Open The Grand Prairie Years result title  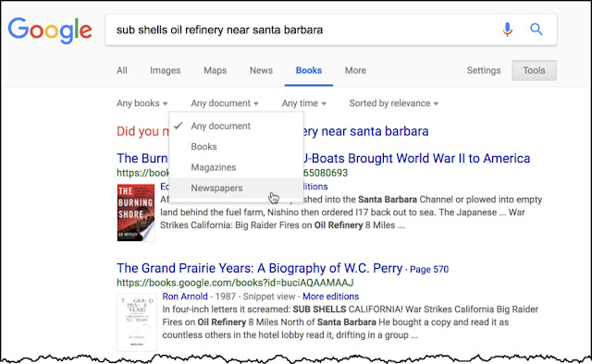click(259, 268)
